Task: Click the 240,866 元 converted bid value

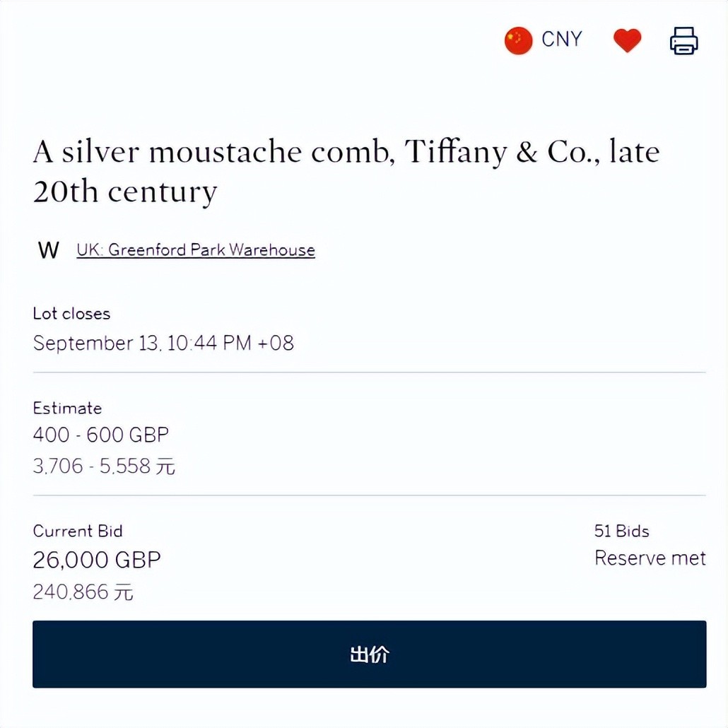Action: (x=83, y=592)
